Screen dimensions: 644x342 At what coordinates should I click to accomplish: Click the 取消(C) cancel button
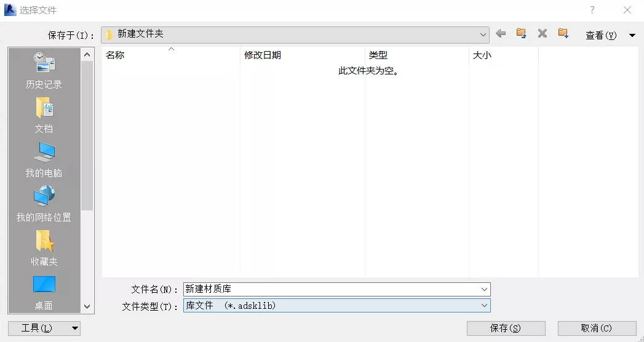(x=597, y=328)
